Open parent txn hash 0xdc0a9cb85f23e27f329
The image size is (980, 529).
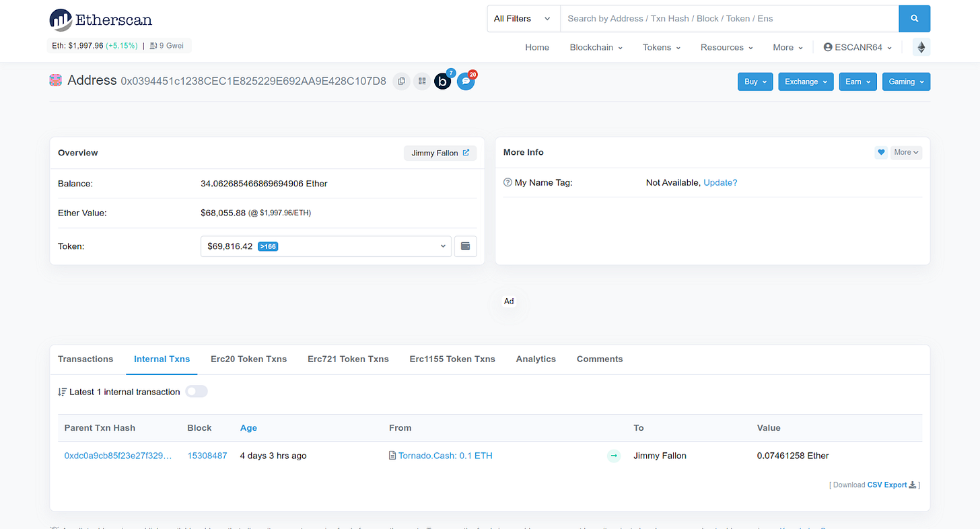click(118, 456)
